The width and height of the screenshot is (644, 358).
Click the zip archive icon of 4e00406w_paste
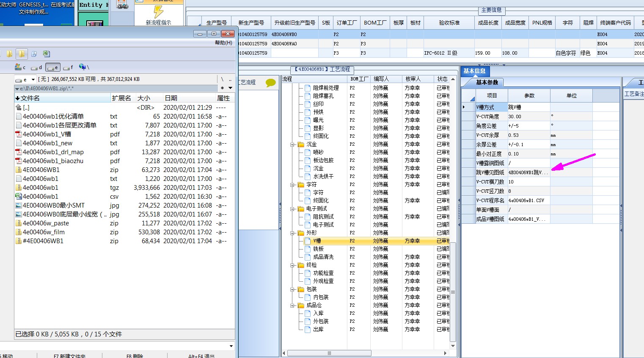coord(18,223)
